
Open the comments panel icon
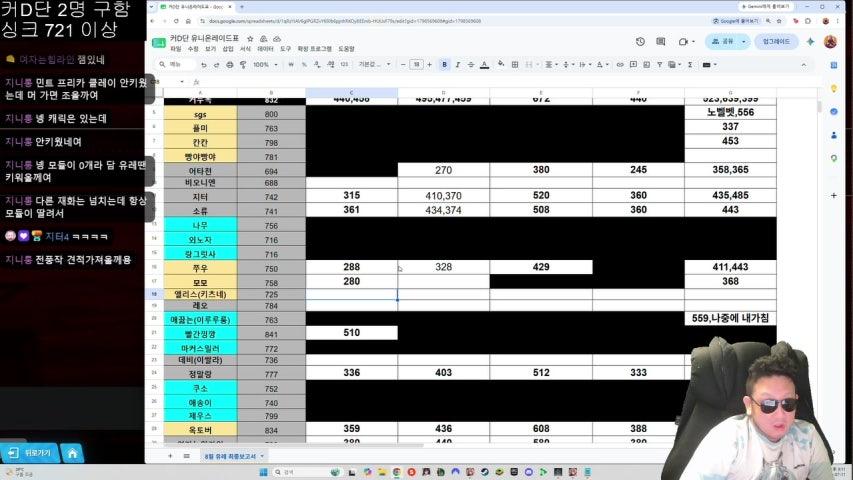click(660, 41)
